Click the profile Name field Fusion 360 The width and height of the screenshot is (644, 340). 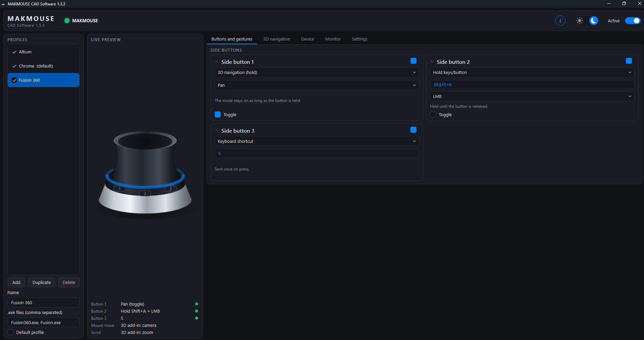click(x=44, y=303)
